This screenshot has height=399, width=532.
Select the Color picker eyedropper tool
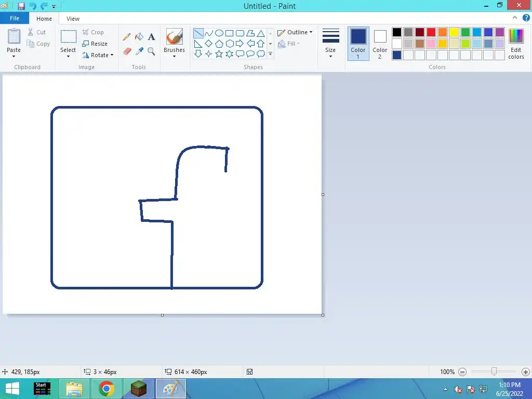pos(139,51)
